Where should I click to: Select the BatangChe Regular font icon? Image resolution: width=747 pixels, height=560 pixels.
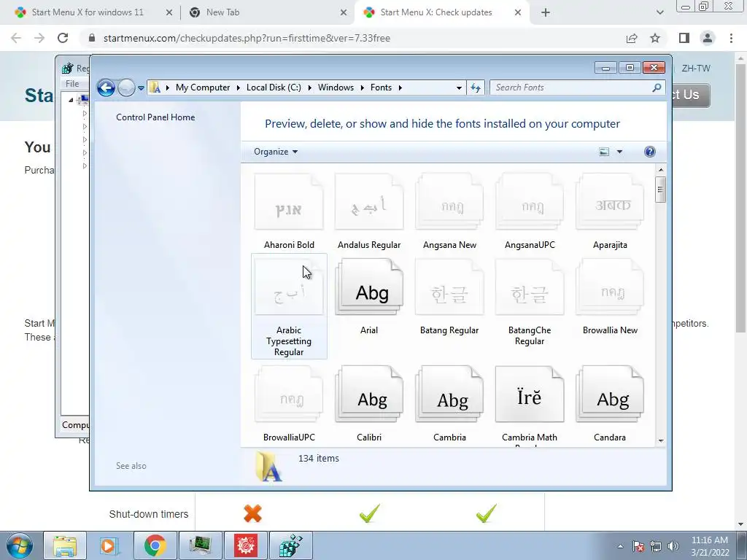tap(530, 287)
